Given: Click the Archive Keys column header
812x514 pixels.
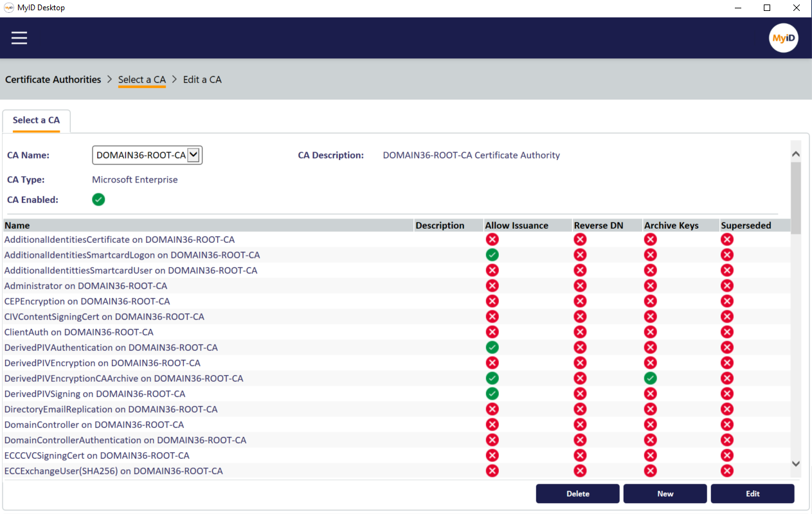Looking at the screenshot, I should click(681, 226).
